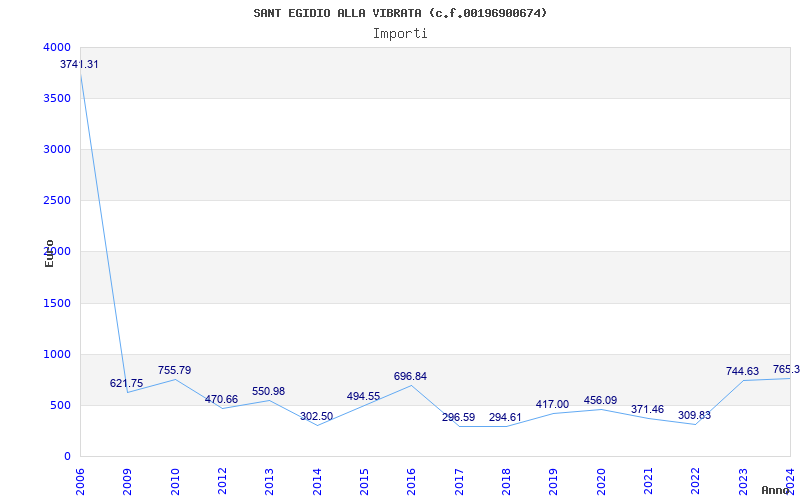Screen dimensions: 800x500
Task: Click the 0 y-axis tick label
Action: 67,456
